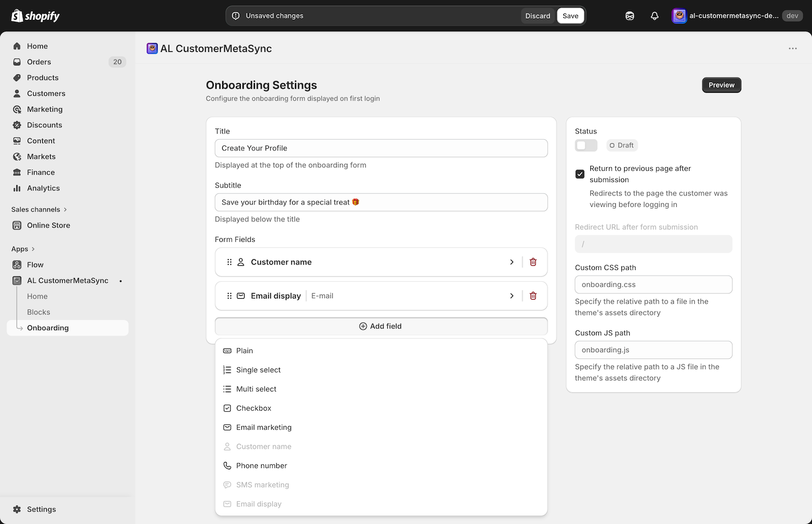Image resolution: width=812 pixels, height=524 pixels.
Task: Open the sidekick assistant icon in top bar
Action: point(630,16)
